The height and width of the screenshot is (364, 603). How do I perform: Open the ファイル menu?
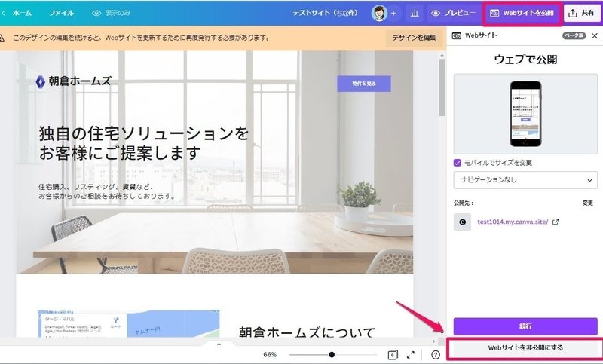[61, 13]
